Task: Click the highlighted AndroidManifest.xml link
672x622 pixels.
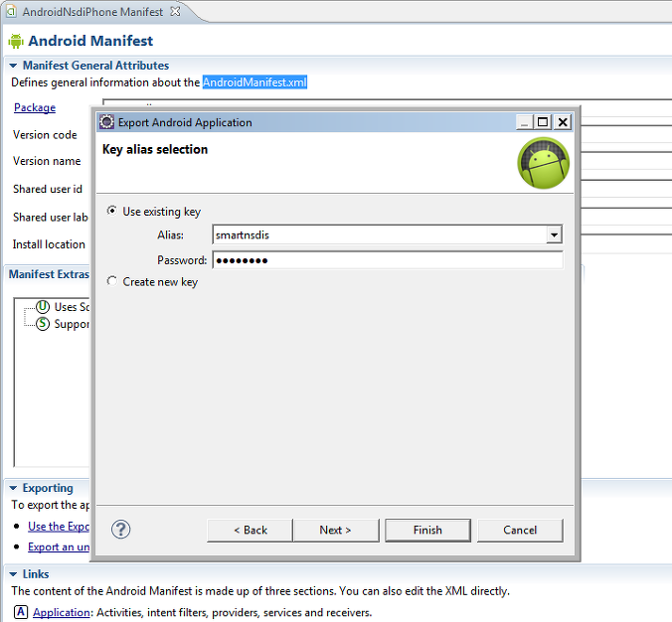Action: [x=255, y=82]
